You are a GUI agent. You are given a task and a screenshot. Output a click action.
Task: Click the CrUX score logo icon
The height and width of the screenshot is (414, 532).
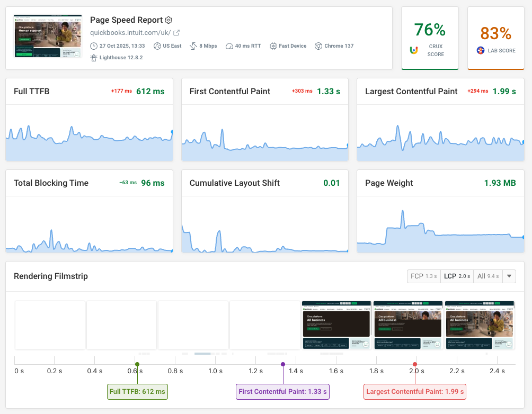[x=414, y=50]
